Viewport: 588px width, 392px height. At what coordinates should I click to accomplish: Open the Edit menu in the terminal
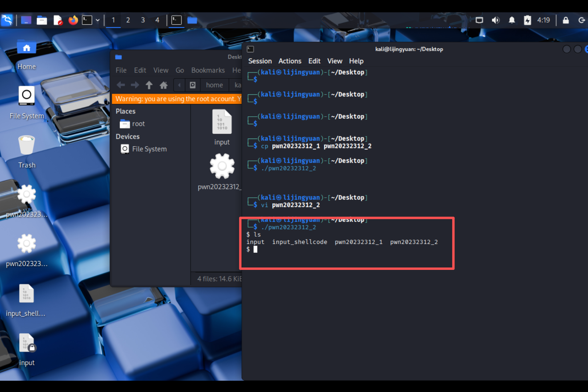pyautogui.click(x=314, y=61)
